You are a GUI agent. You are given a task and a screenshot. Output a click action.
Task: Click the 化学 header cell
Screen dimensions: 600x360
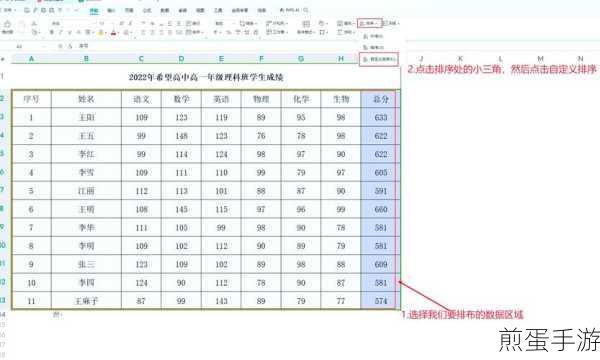pos(301,99)
